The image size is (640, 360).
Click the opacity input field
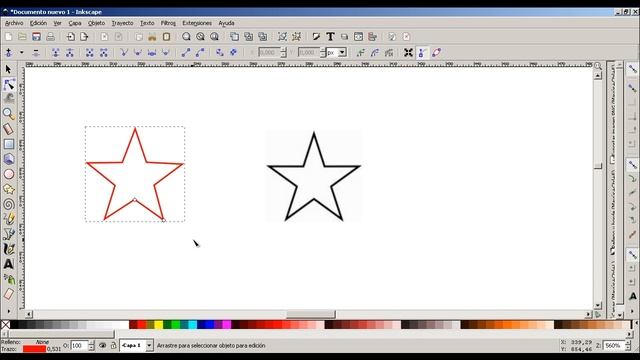[x=79, y=346]
